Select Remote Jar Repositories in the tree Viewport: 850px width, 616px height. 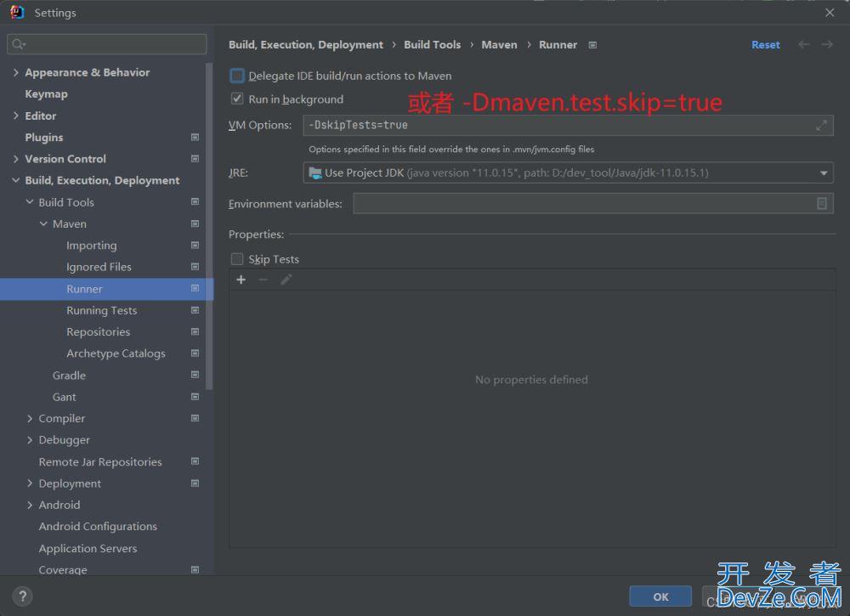100,461
